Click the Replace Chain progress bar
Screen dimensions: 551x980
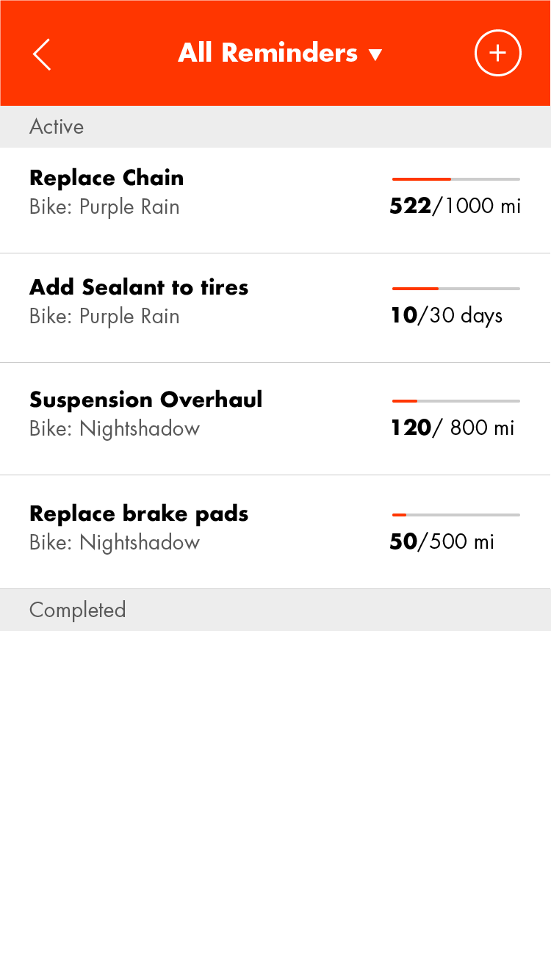(x=455, y=179)
